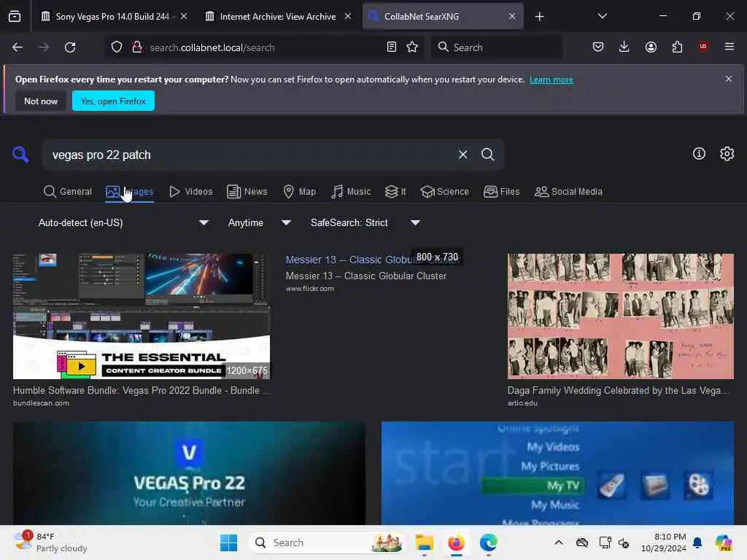The image size is (747, 560).
Task: Go back to the previous page
Action: [x=18, y=47]
